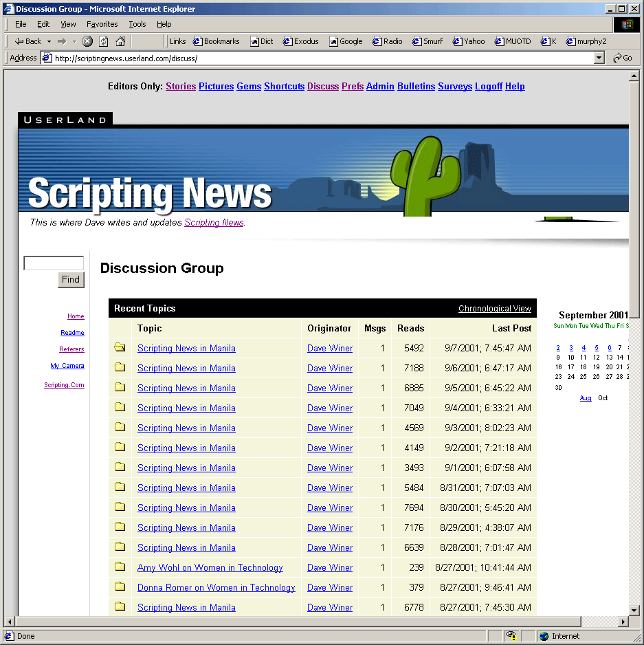
Task: Click the Stop loading toolbar icon
Action: click(x=87, y=41)
